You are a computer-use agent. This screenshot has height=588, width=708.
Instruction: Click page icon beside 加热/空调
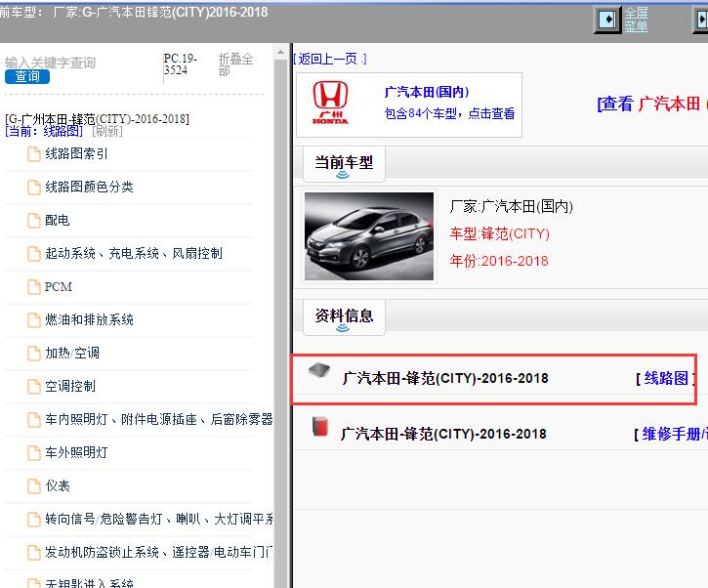[34, 354]
